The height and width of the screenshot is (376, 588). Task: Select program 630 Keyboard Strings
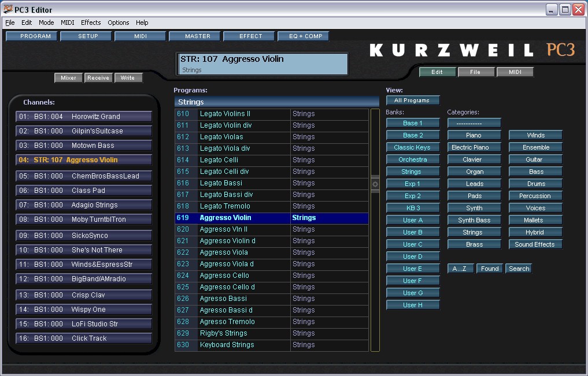coord(272,345)
